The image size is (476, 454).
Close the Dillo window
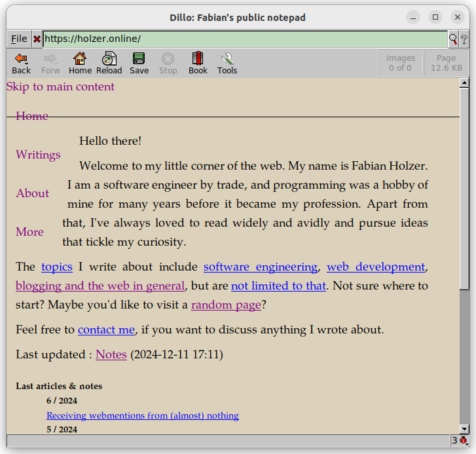coord(458,17)
